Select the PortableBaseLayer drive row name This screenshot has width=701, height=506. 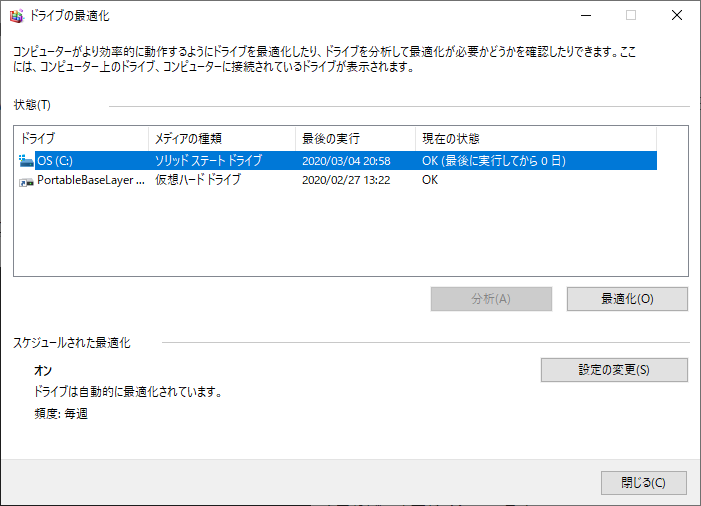pos(91,180)
